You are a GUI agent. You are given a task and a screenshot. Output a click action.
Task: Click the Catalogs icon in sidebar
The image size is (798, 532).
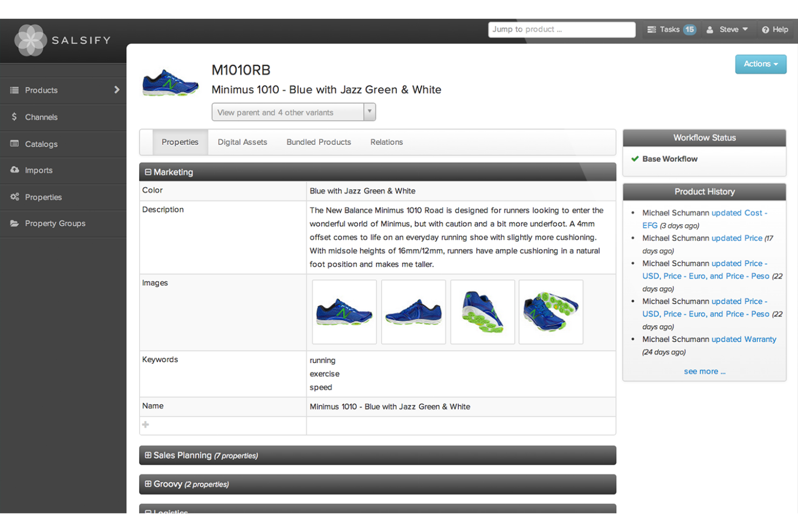(15, 144)
